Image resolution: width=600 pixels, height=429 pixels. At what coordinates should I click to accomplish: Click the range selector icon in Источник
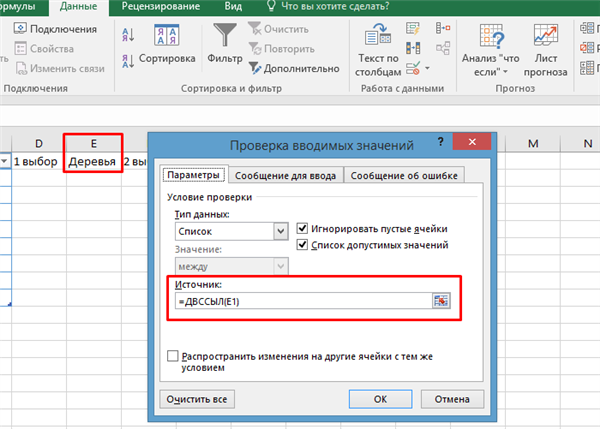tap(441, 301)
